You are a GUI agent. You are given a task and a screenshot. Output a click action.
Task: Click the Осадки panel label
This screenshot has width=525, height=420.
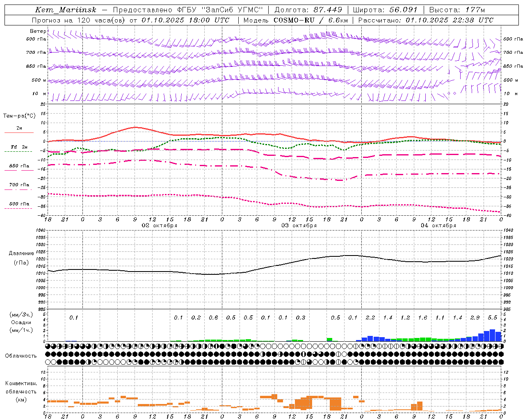coord(21,322)
